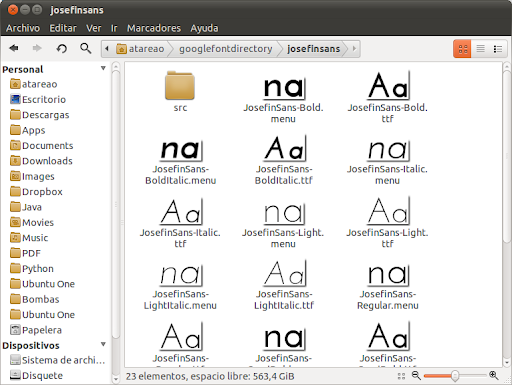Image resolution: width=512 pixels, height=385 pixels.
Task: Click the zoom slider handle
Action: [x=455, y=376]
